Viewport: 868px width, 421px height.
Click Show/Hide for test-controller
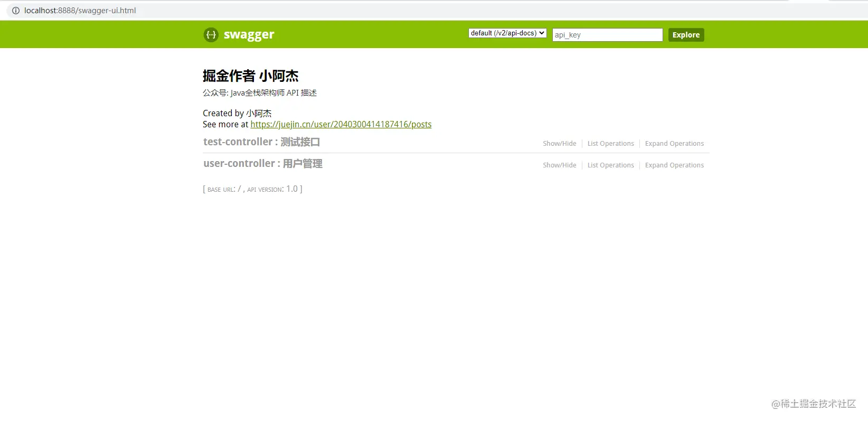pos(560,144)
